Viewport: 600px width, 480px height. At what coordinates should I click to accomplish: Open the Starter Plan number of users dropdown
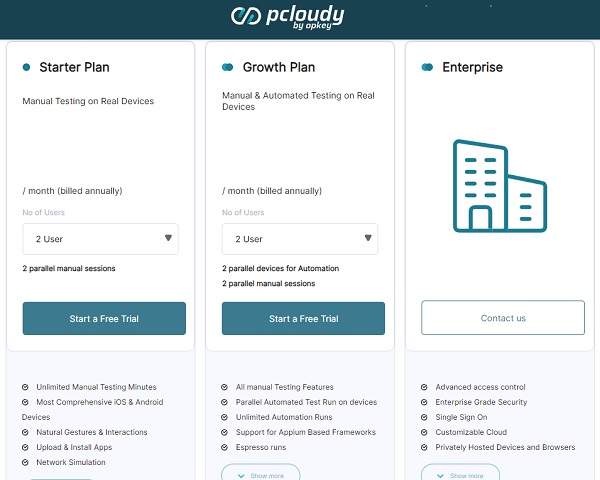pyautogui.click(x=101, y=239)
